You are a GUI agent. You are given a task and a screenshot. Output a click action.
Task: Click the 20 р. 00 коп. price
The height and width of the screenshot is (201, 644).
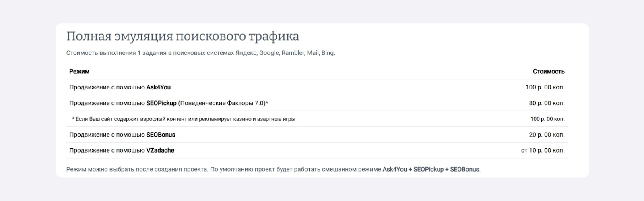[x=546, y=135]
